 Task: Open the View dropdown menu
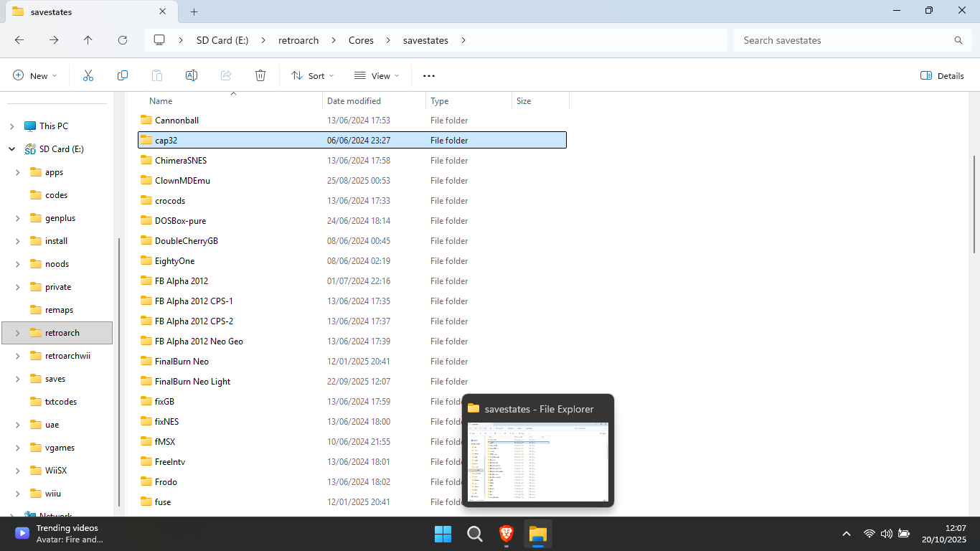[x=377, y=75]
